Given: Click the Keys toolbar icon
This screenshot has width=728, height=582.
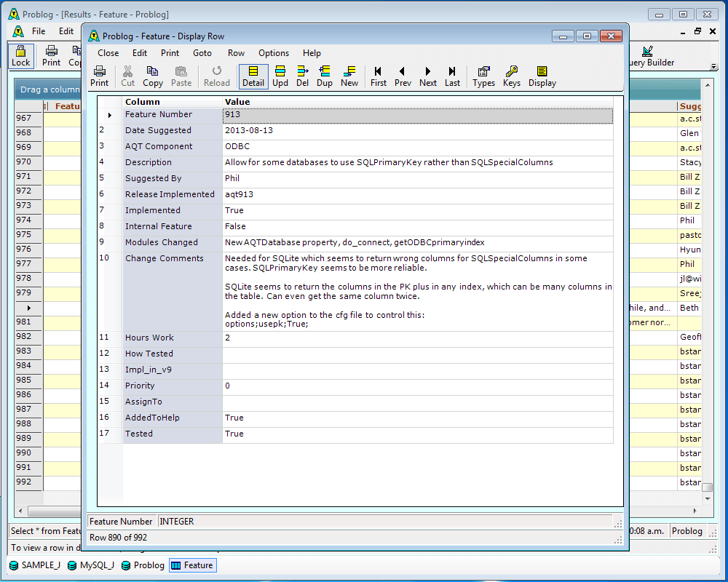Looking at the screenshot, I should pyautogui.click(x=512, y=76).
